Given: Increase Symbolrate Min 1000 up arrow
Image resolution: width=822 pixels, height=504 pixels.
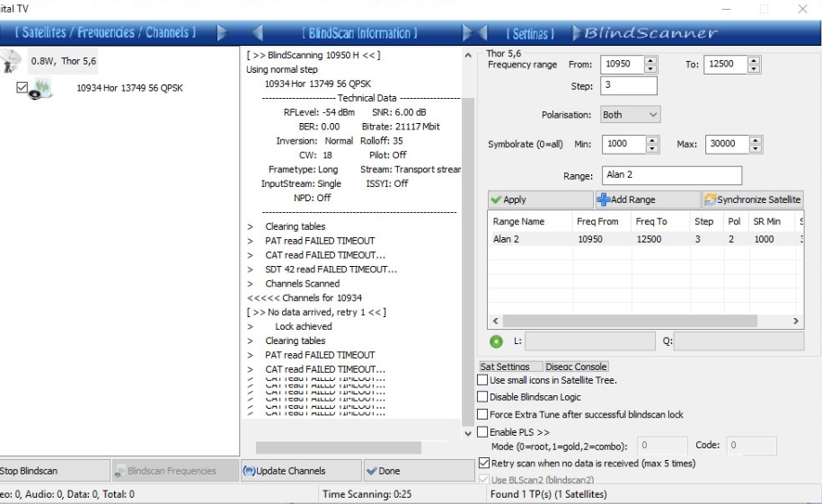Looking at the screenshot, I should (651, 140).
